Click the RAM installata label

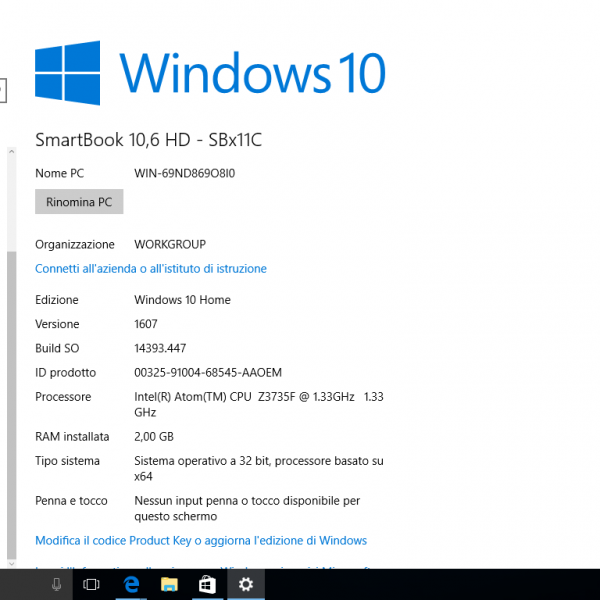click(72, 437)
